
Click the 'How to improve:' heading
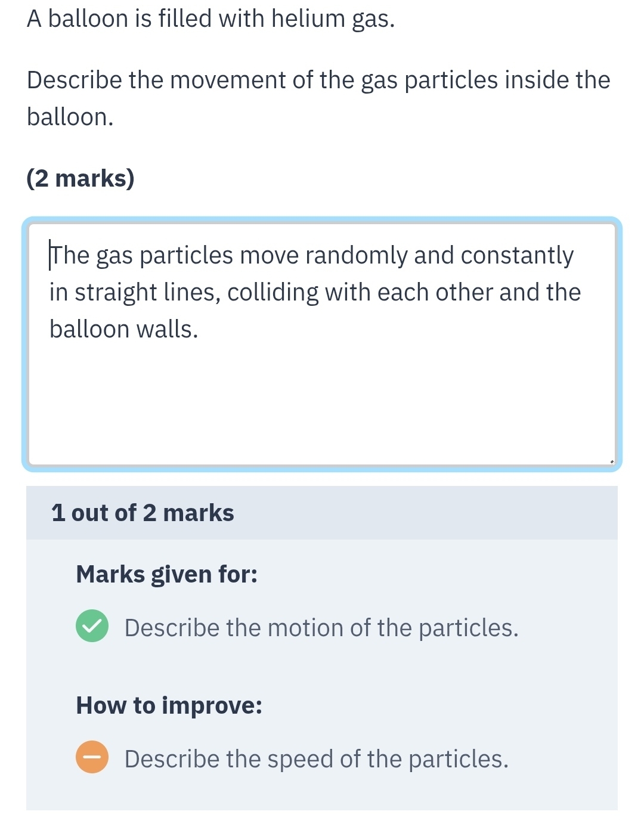[x=169, y=705]
